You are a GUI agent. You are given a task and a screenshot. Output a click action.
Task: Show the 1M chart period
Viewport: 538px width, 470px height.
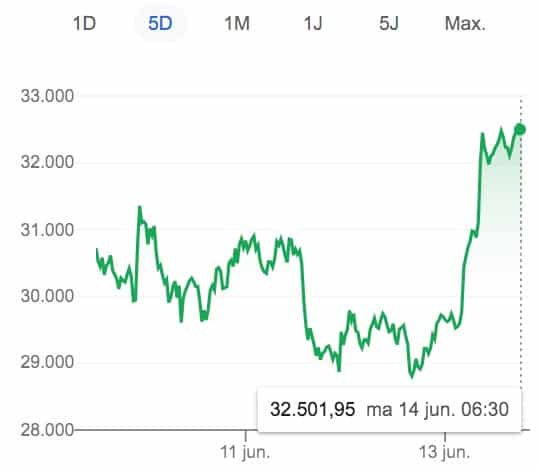pyautogui.click(x=236, y=24)
